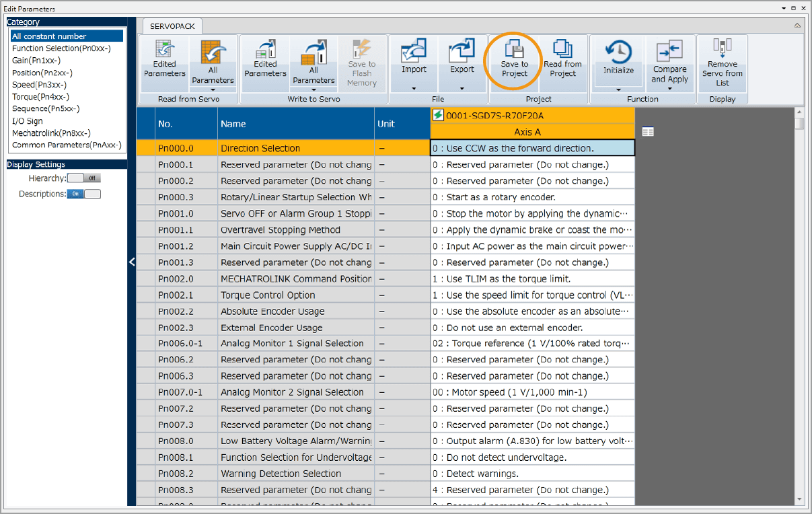
Task: Switch to the SERVOPACK tab
Action: coord(172,26)
